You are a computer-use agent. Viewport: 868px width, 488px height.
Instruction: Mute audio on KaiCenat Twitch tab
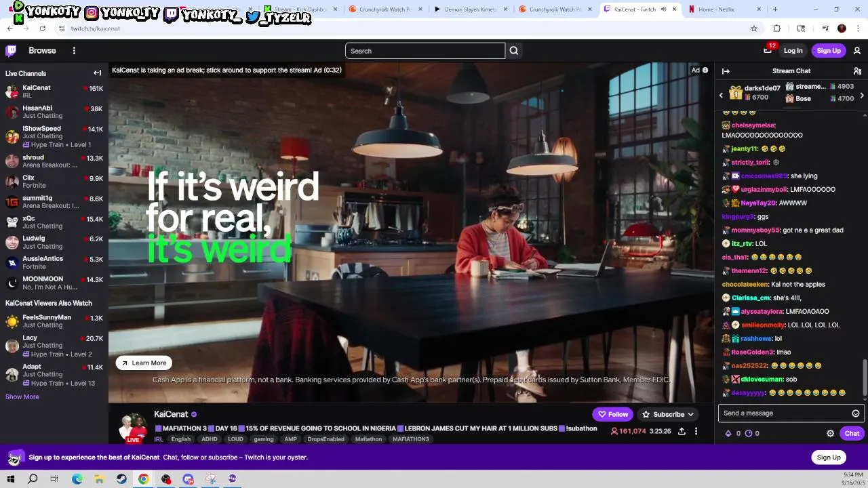click(x=663, y=9)
